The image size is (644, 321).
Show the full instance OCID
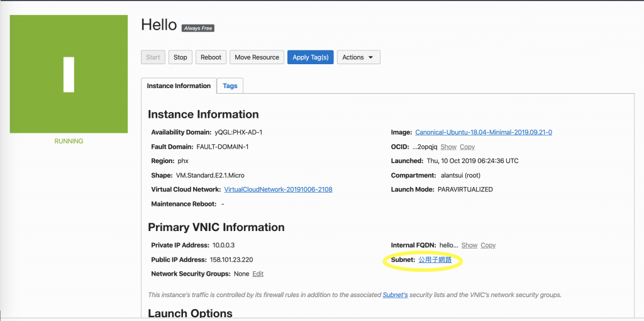tap(448, 147)
